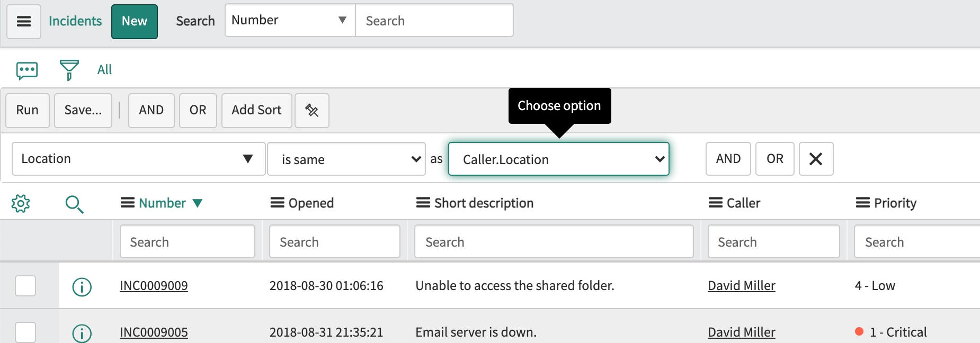The height and width of the screenshot is (343, 980).
Task: Preview INC0009009 with info icon
Action: pyautogui.click(x=82, y=287)
